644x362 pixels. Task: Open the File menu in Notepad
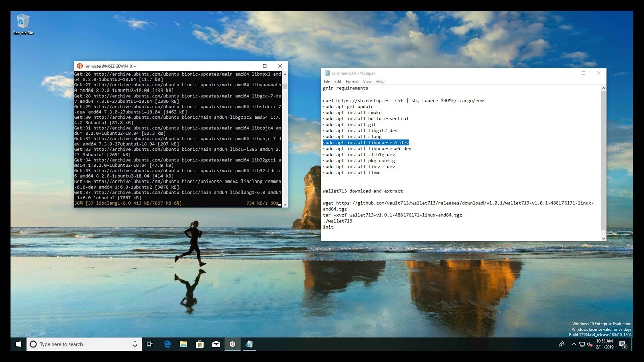(x=327, y=81)
